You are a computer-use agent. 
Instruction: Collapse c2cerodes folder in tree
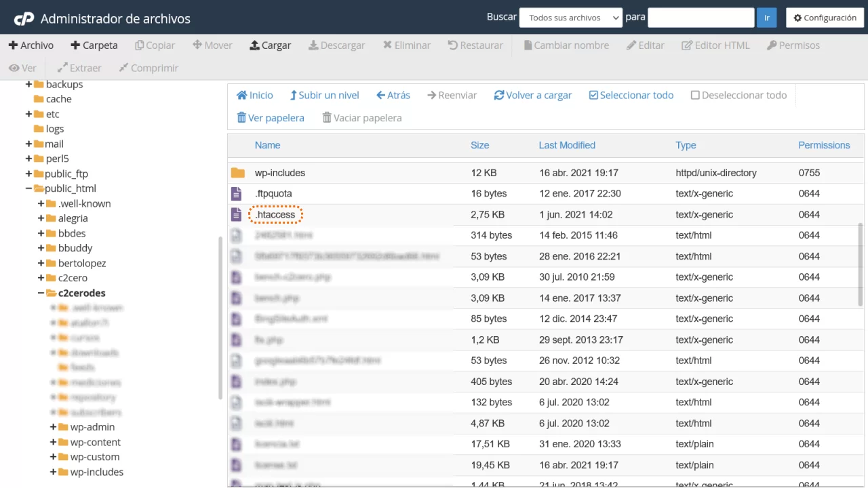pos(41,293)
